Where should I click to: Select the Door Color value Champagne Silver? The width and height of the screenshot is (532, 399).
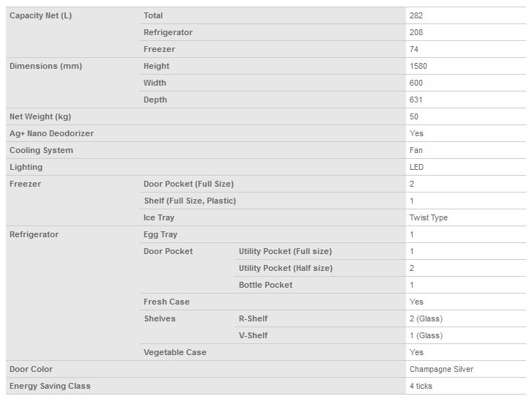[441, 369]
